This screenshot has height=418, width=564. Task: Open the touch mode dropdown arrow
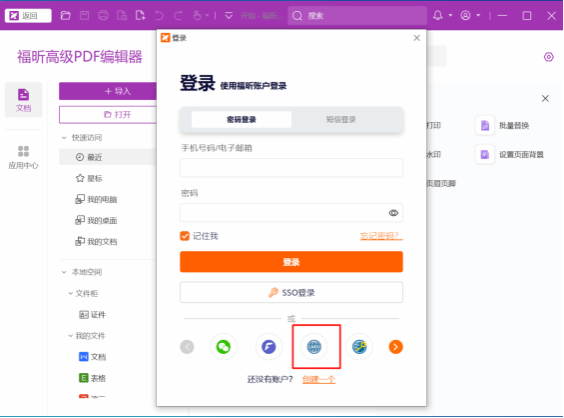(207, 15)
